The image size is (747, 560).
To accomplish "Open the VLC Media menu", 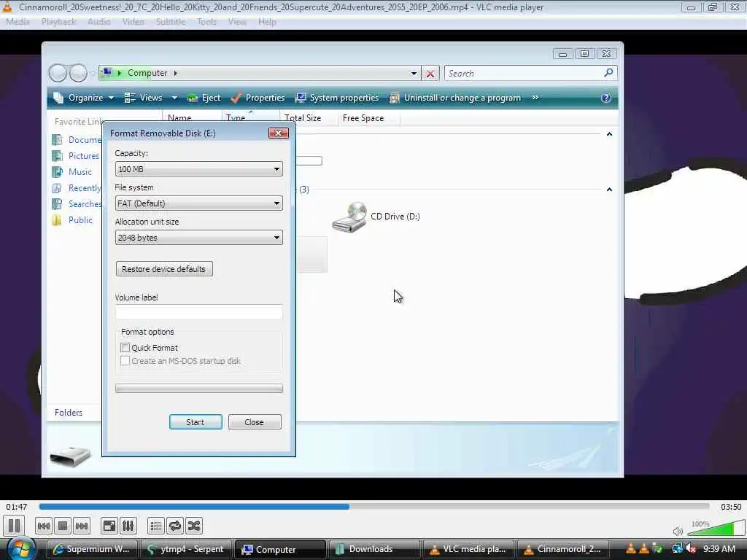I will (18, 22).
